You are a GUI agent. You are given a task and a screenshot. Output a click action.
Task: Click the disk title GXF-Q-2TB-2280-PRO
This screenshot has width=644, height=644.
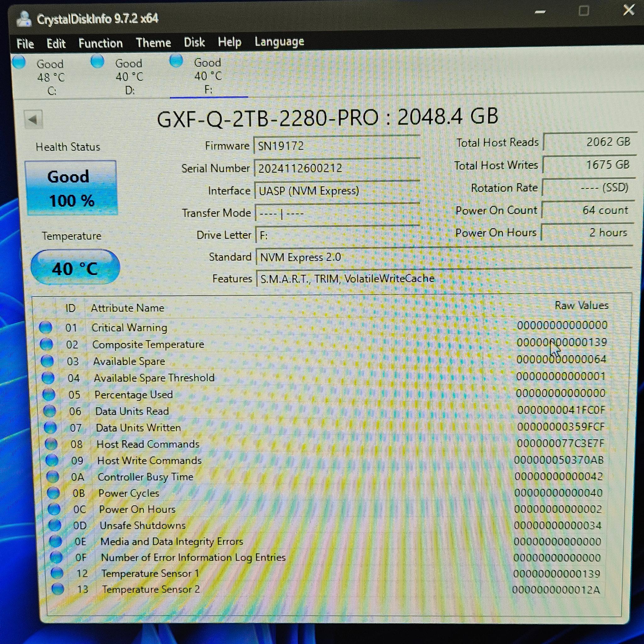pyautogui.click(x=268, y=118)
